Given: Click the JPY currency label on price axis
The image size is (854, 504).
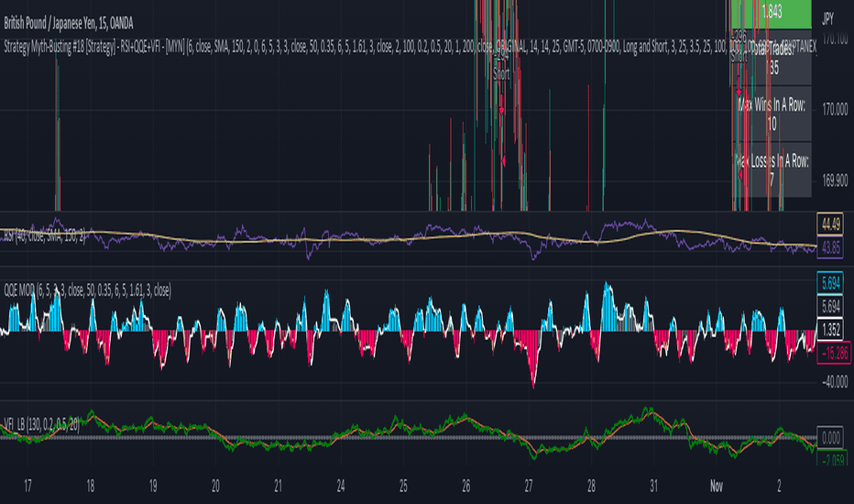Looking at the screenshot, I should click(827, 19).
